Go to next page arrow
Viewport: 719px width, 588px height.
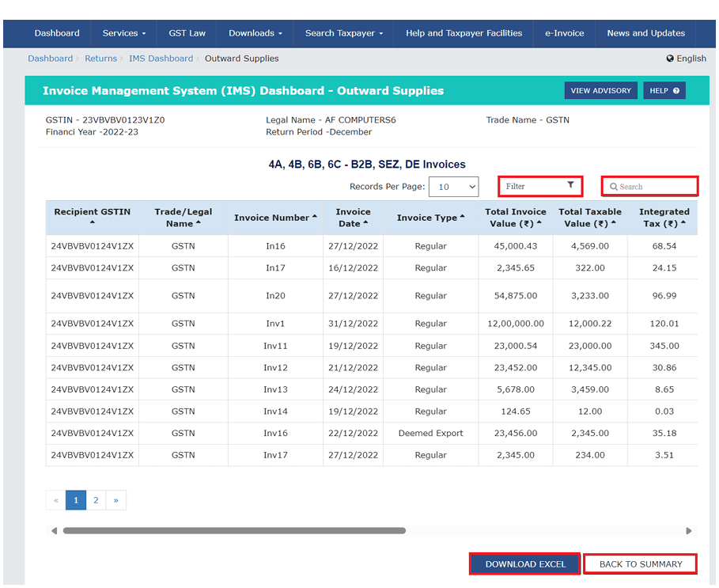[116, 500]
